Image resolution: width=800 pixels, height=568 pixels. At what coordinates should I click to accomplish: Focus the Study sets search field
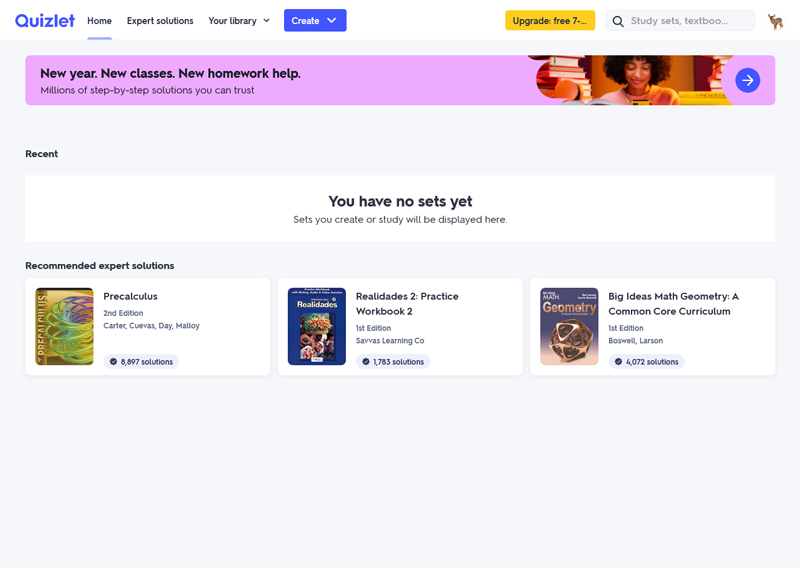pyautogui.click(x=680, y=20)
